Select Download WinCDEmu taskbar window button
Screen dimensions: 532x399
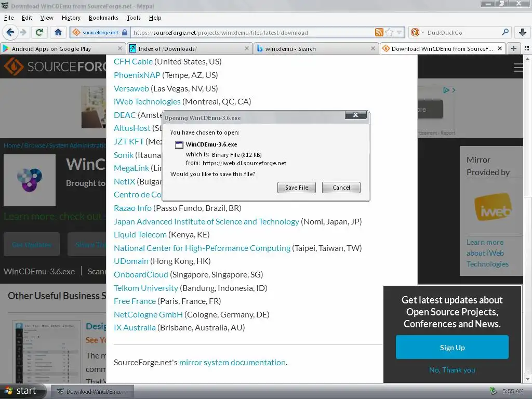pyautogui.click(x=92, y=392)
